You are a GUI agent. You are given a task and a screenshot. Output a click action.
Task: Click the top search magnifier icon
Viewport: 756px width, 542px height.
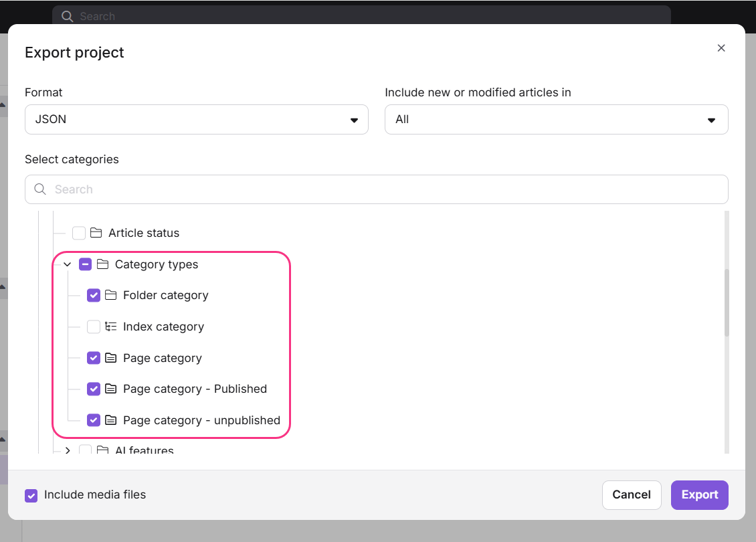(68, 17)
